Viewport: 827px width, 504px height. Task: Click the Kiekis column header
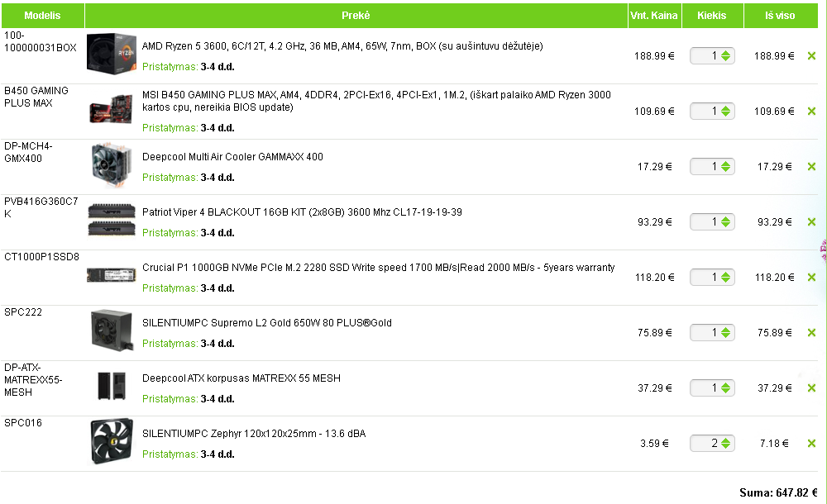point(712,16)
